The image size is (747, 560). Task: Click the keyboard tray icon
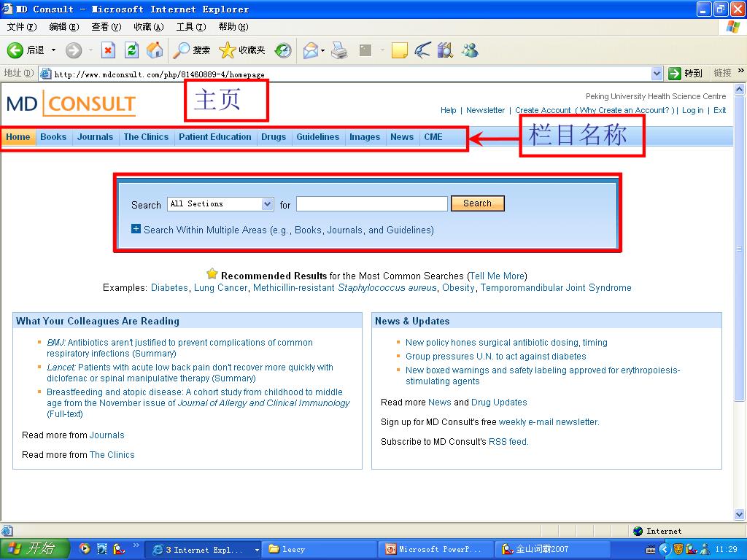point(650,550)
